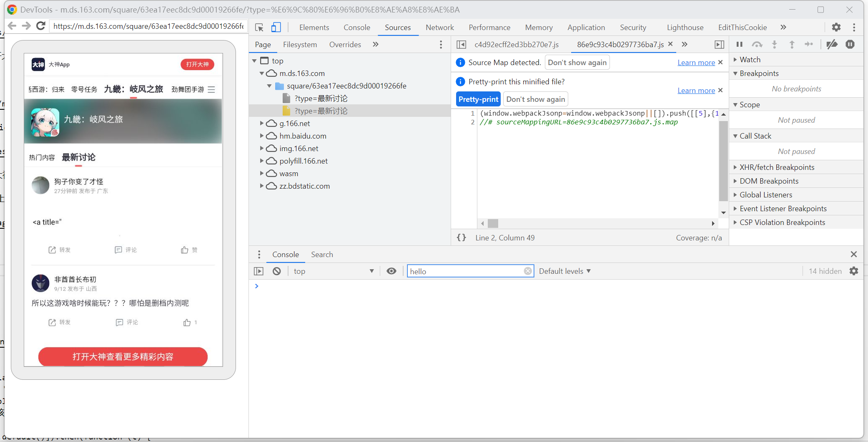Open Sources navigator more-options menu
Screen dimensions: 868x442
pos(441,44)
